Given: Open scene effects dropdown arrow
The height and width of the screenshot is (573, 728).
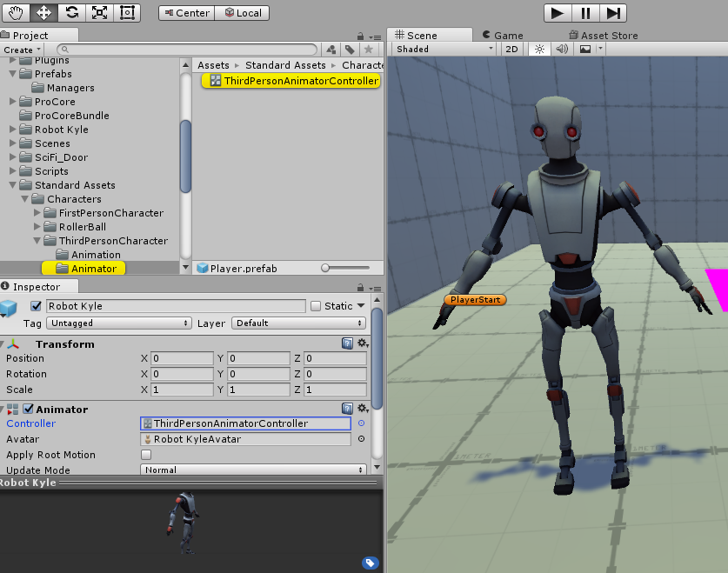Looking at the screenshot, I should coord(600,50).
